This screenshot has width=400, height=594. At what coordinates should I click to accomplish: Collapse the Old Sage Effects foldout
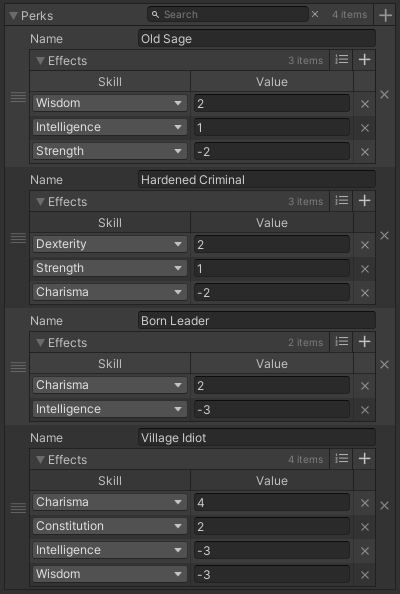click(40, 61)
